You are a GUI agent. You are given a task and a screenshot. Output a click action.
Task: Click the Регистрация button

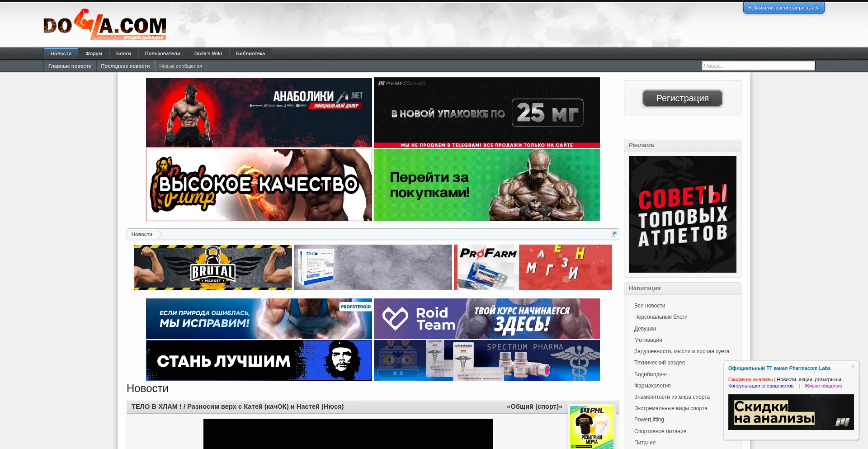682,98
